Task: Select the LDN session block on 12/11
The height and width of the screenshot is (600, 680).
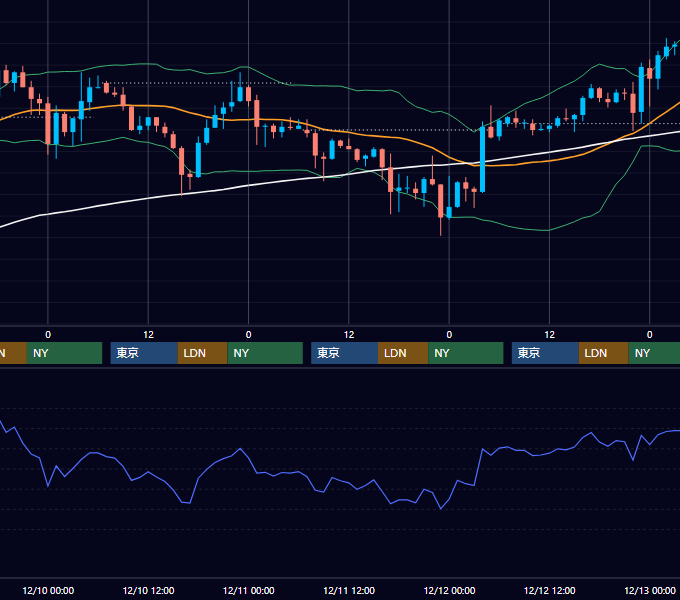Action: (403, 353)
